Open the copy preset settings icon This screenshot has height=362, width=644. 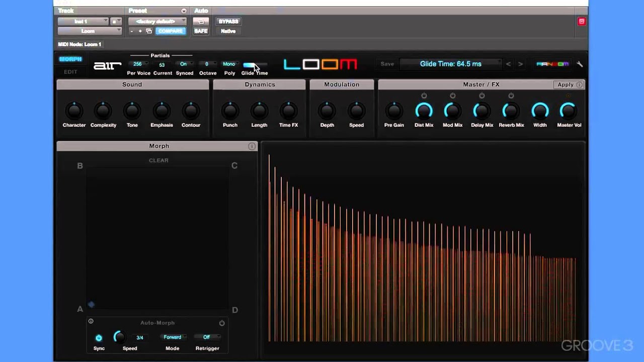point(148,31)
